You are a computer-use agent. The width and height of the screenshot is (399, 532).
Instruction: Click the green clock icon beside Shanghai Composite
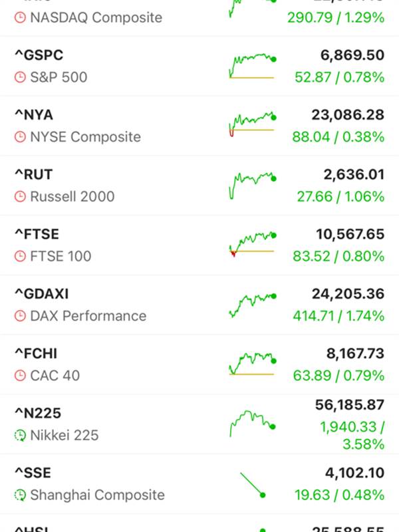(x=21, y=495)
